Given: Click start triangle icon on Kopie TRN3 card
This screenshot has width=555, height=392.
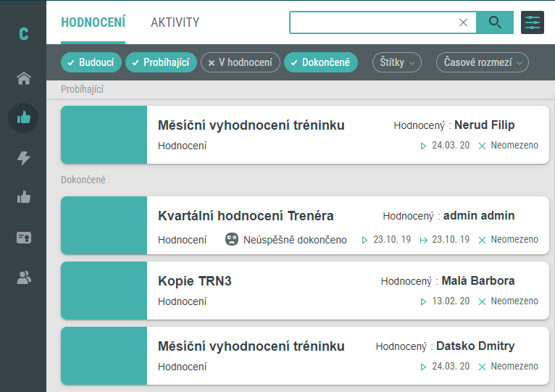Looking at the screenshot, I should click(423, 301).
